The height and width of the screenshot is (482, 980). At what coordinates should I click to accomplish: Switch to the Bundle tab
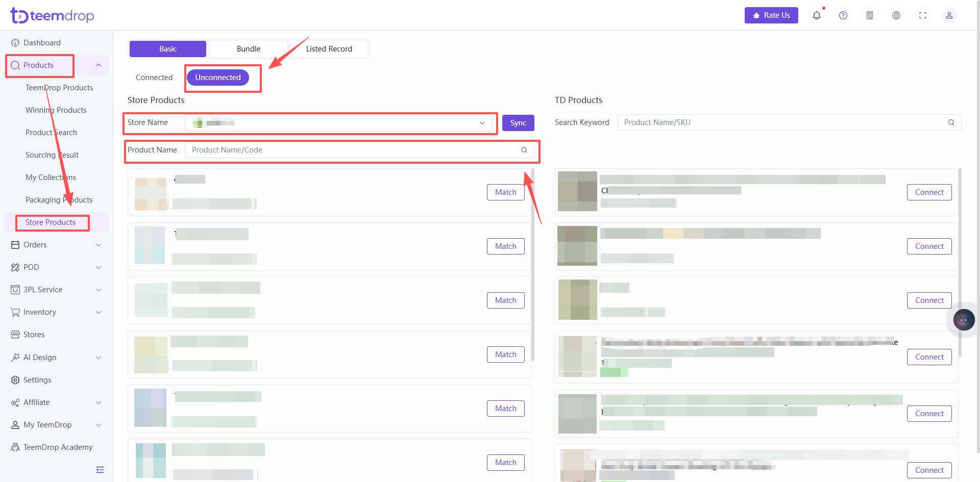coord(249,49)
